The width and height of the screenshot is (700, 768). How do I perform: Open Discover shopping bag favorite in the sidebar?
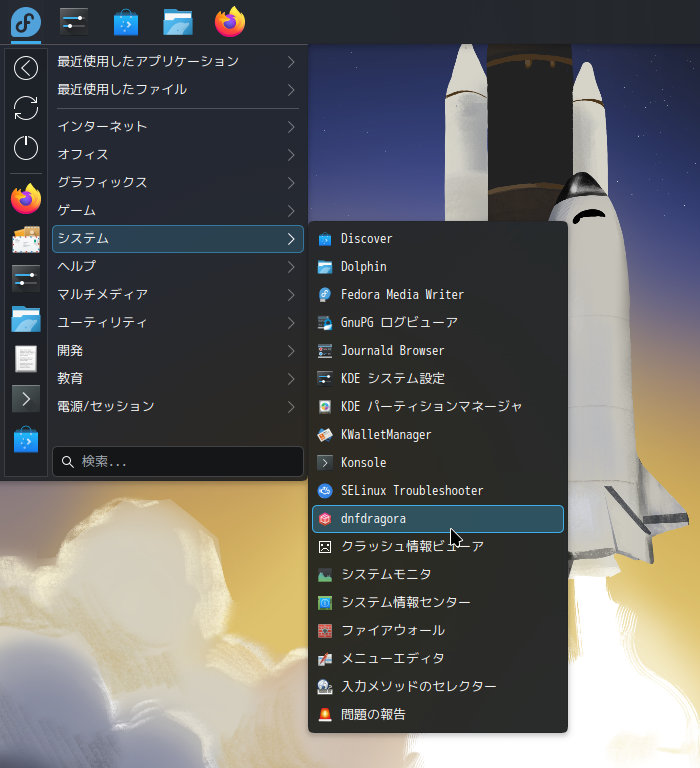point(26,440)
